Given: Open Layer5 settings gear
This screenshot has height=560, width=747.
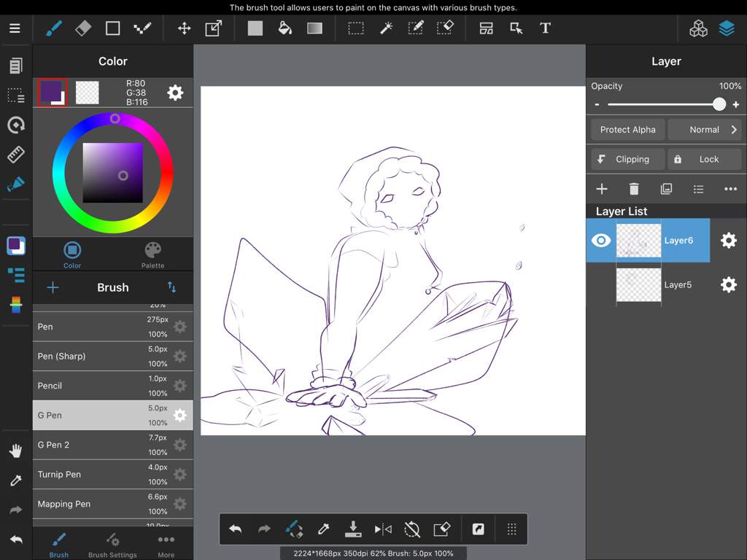Looking at the screenshot, I should pos(729,285).
